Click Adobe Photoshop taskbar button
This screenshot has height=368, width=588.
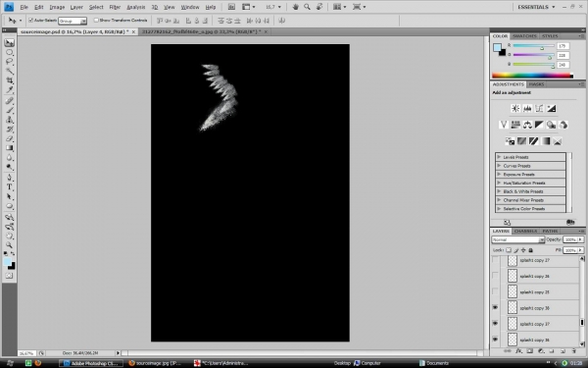tap(91, 363)
